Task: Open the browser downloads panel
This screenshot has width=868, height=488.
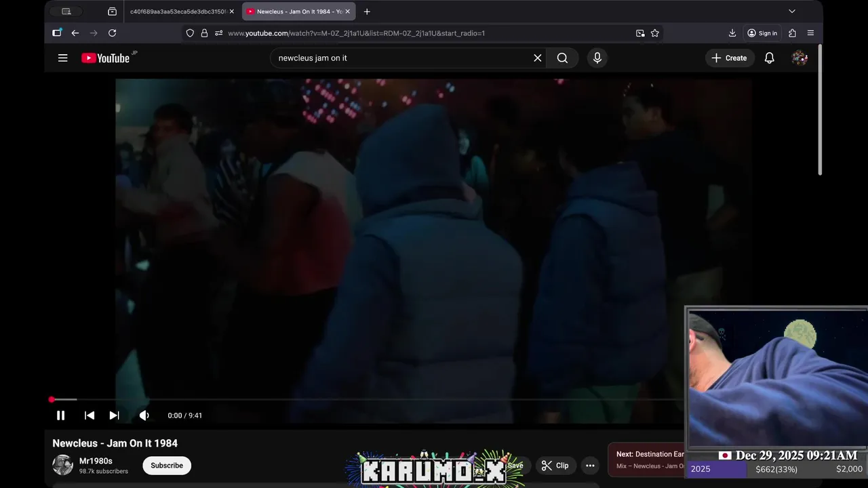Action: coord(732,33)
